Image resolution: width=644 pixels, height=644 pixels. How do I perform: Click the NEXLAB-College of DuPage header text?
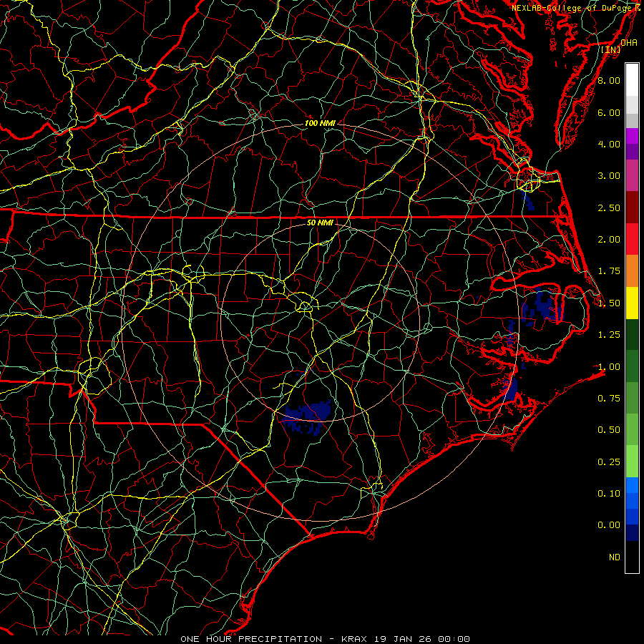[577, 8]
